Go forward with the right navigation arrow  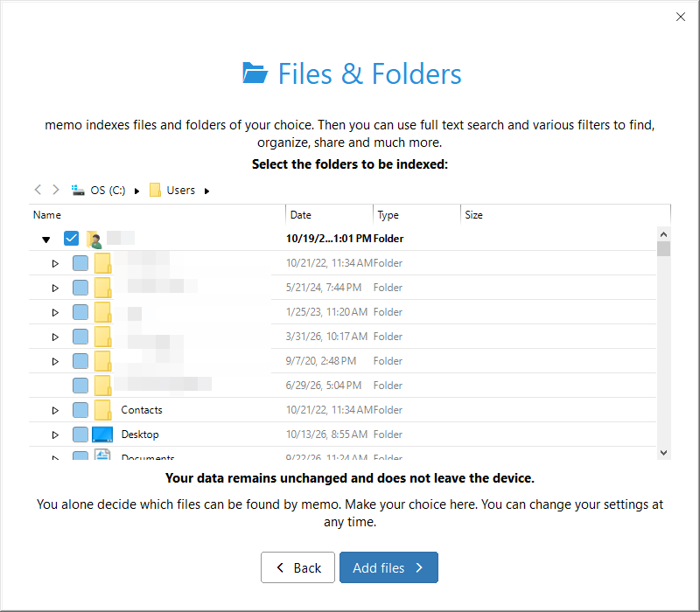(x=55, y=190)
